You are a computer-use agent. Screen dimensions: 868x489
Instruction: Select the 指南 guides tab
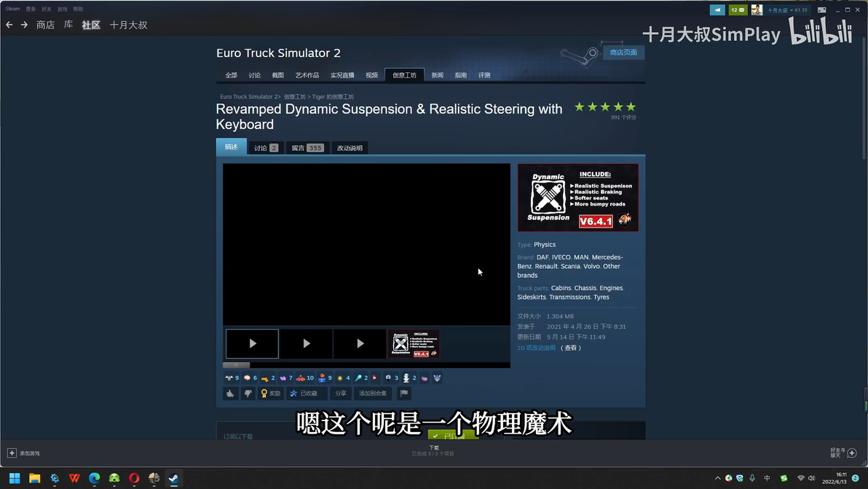point(460,75)
